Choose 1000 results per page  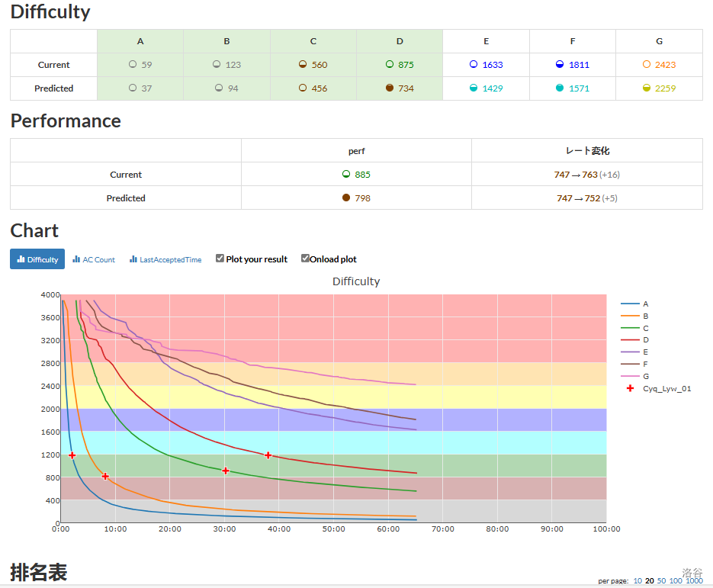coord(694,581)
